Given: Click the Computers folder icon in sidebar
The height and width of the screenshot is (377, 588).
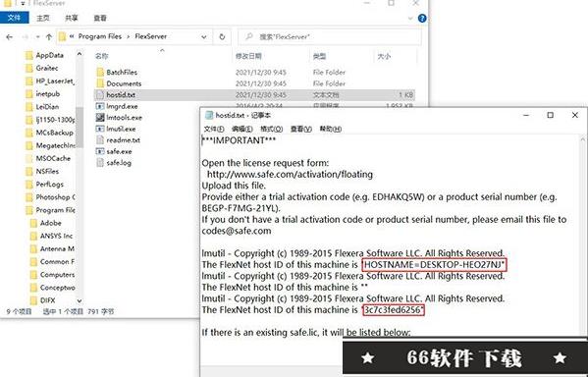Looking at the screenshot, I should (33, 275).
